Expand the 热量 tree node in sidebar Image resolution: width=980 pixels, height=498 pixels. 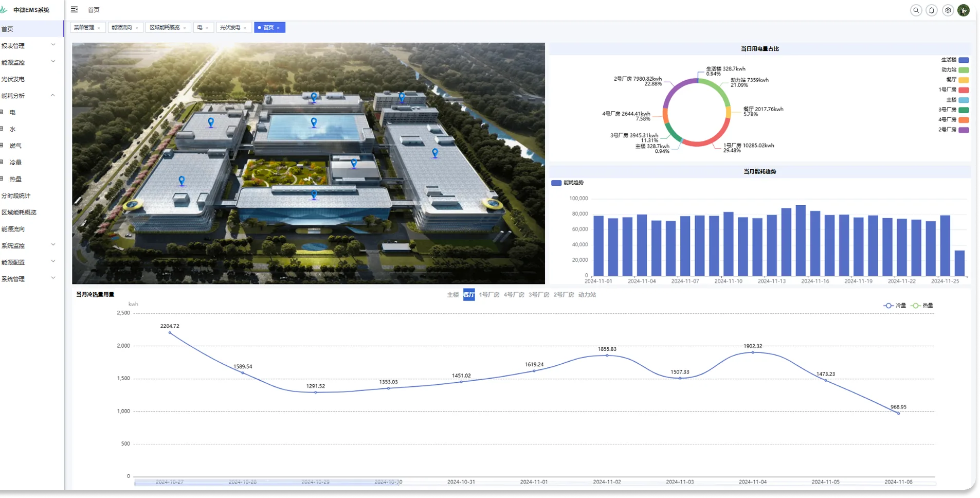point(2,179)
